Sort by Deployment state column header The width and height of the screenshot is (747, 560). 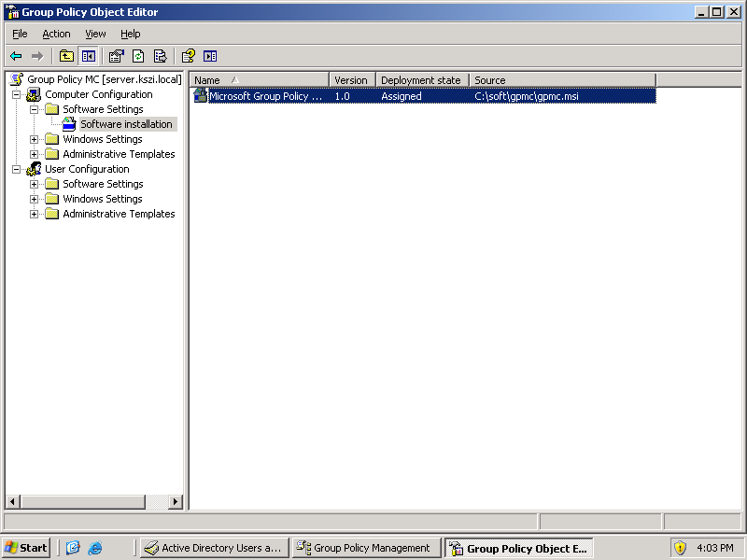(423, 80)
